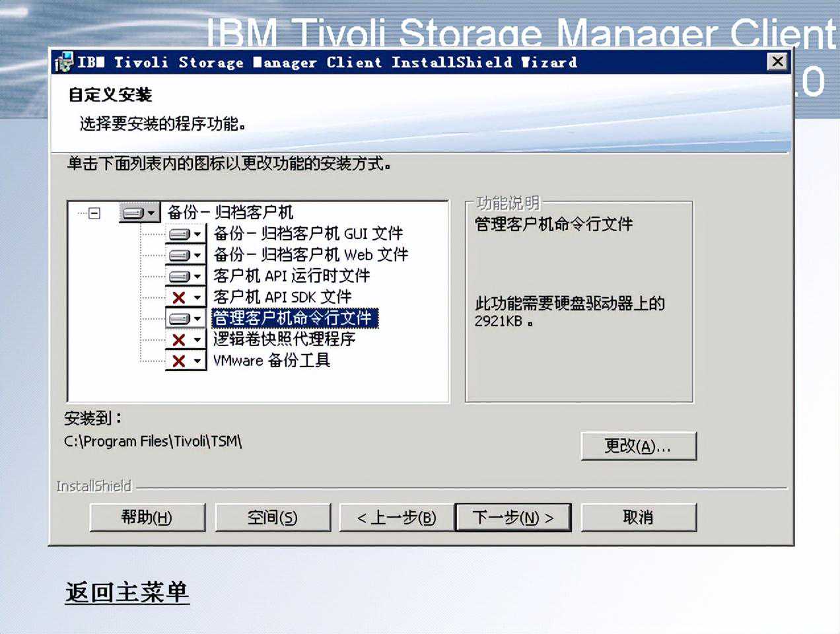Click the 更改(A)... button to change path
This screenshot has width=840, height=634.
tap(638, 446)
